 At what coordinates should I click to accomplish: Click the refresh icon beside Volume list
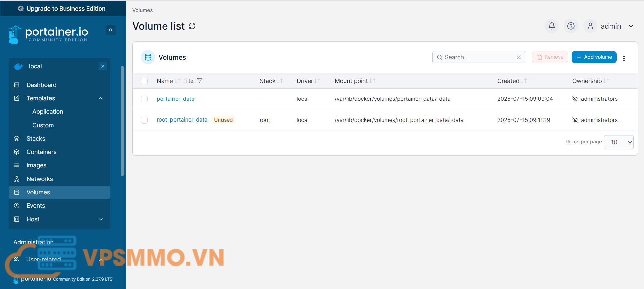(192, 26)
